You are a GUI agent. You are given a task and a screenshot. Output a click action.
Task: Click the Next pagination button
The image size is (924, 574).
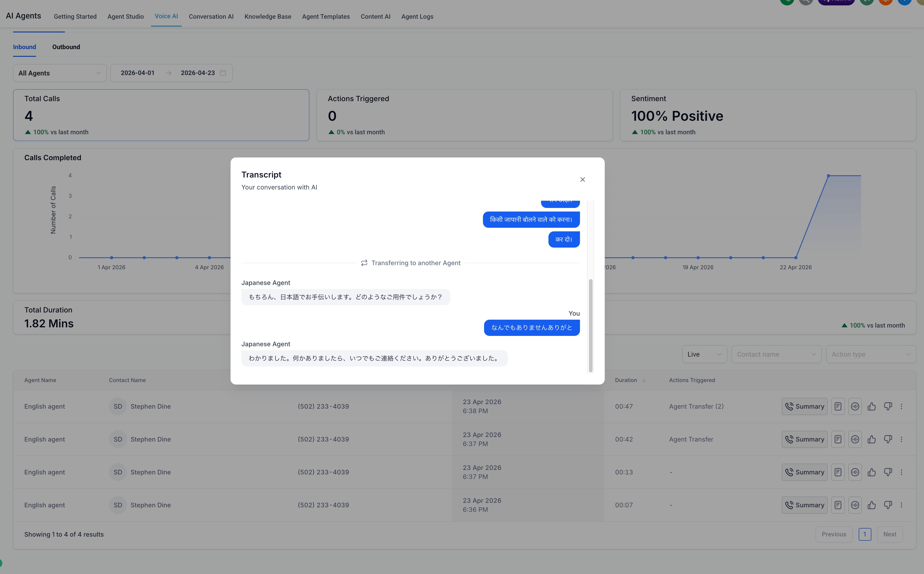pos(890,534)
